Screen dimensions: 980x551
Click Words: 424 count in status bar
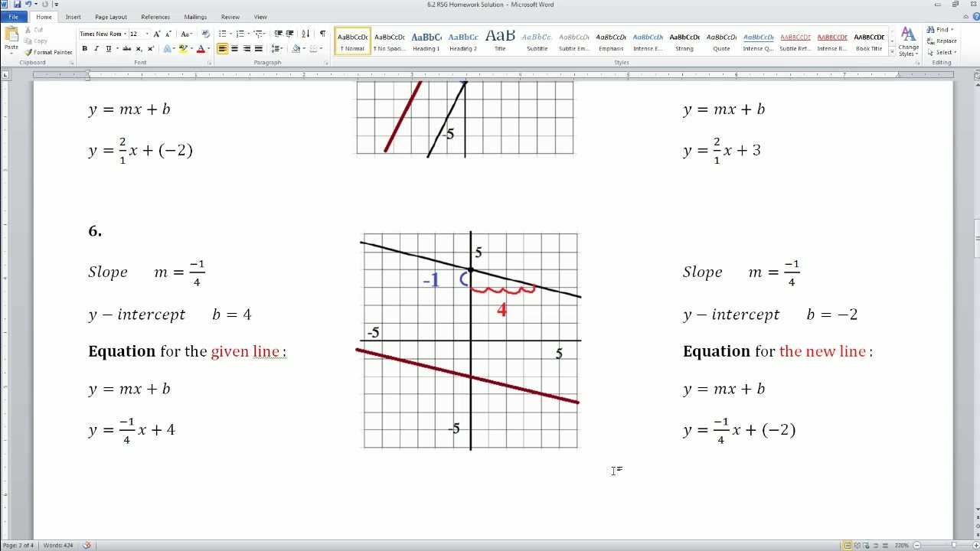pos(57,545)
